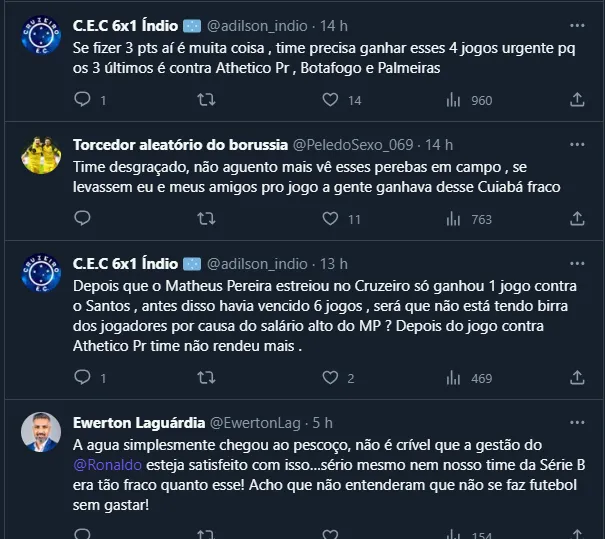Open more options on PeledoSexo_069 tweet
Screen dimensions: 605x539
click(576, 144)
